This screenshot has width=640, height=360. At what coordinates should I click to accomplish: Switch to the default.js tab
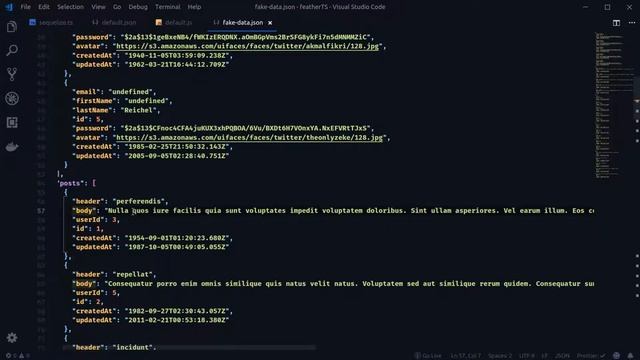[x=174, y=23]
